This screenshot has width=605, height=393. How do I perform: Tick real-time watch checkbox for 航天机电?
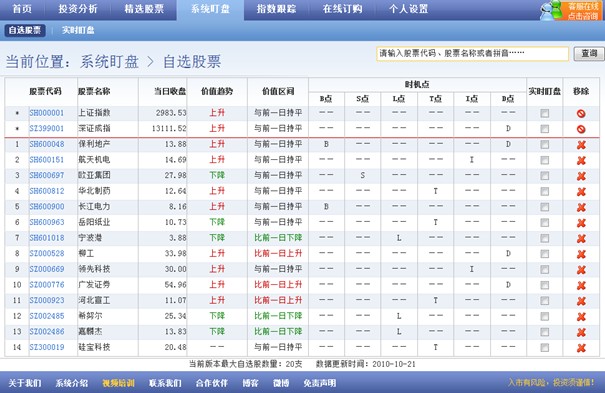click(x=544, y=160)
